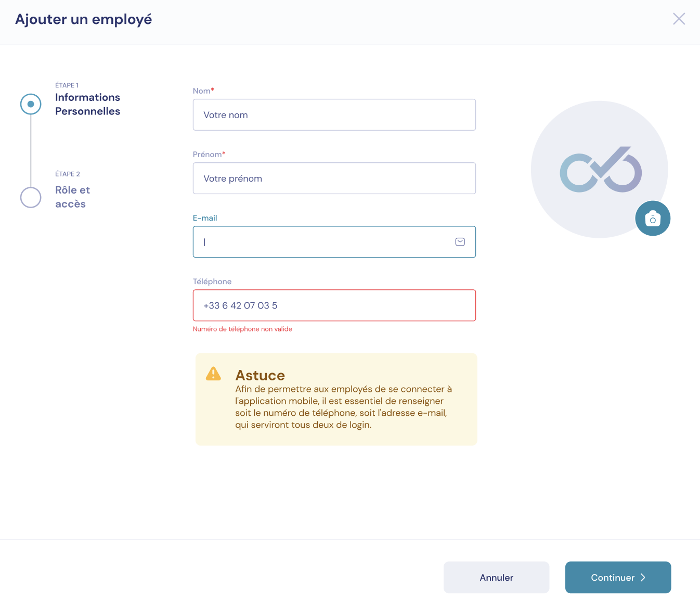The height and width of the screenshot is (614, 700).
Task: Click the 'Numéro de téléphone non valide' error message
Action: tap(242, 329)
